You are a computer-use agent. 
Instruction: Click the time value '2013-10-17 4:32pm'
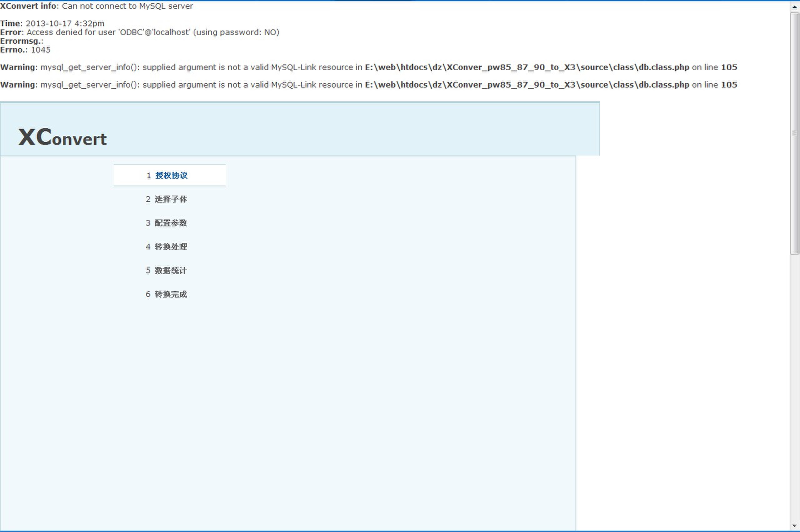click(65, 23)
